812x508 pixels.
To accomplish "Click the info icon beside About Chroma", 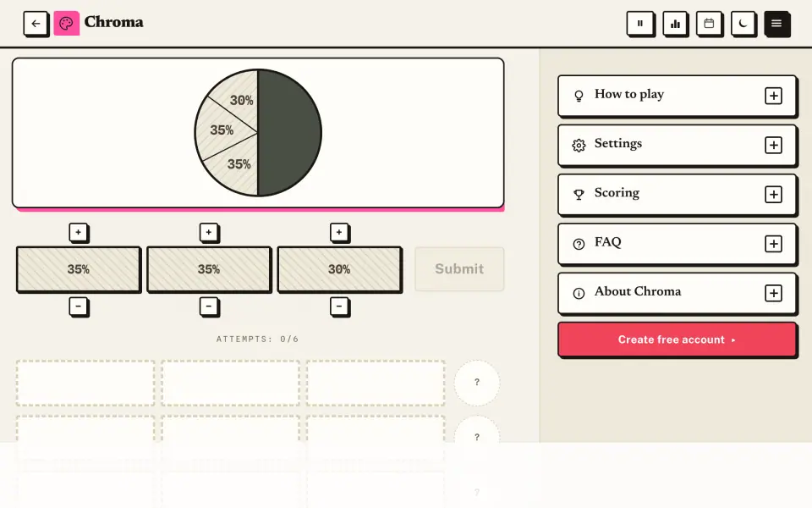I will tap(579, 294).
